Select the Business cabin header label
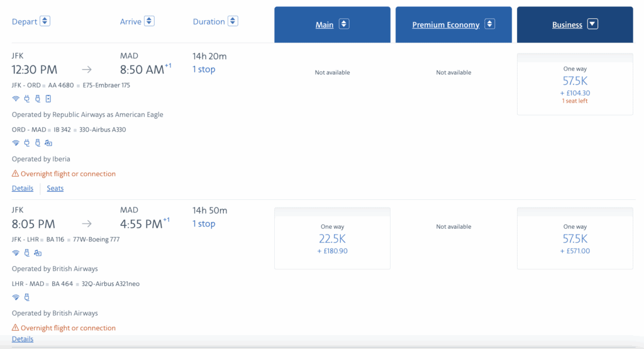Viewport: 644px width, 349px height. pyautogui.click(x=567, y=25)
